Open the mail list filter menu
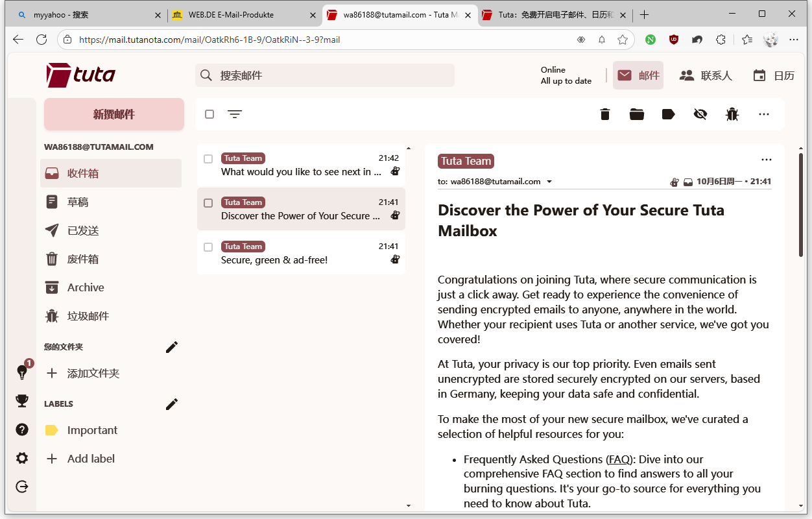Screen dimensions: 812x519 234,114
